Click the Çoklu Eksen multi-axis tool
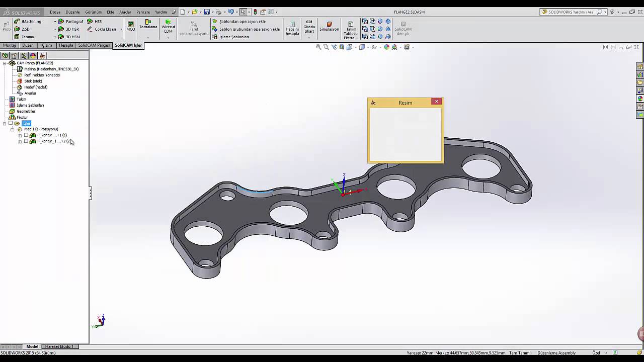Viewport: 644px width, 362px height. tap(102, 29)
